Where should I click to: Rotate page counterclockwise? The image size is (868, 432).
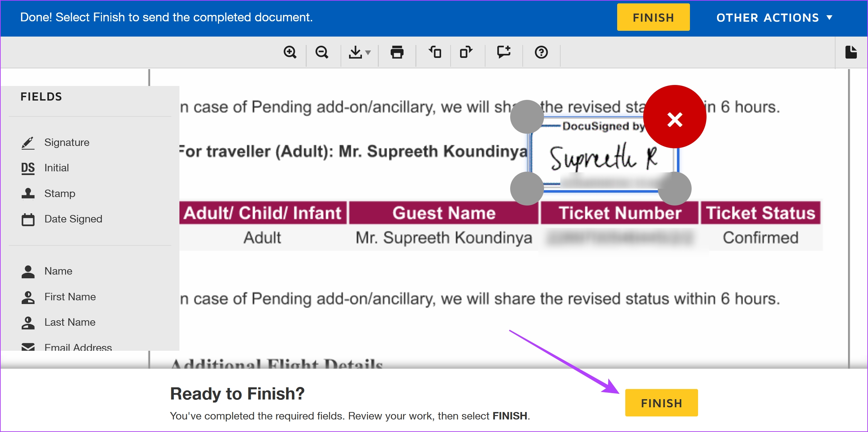tap(435, 52)
